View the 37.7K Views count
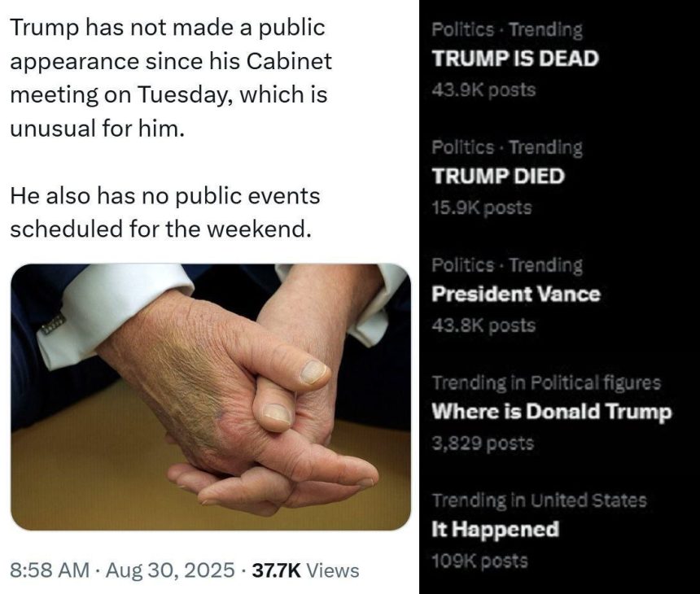 click(306, 570)
